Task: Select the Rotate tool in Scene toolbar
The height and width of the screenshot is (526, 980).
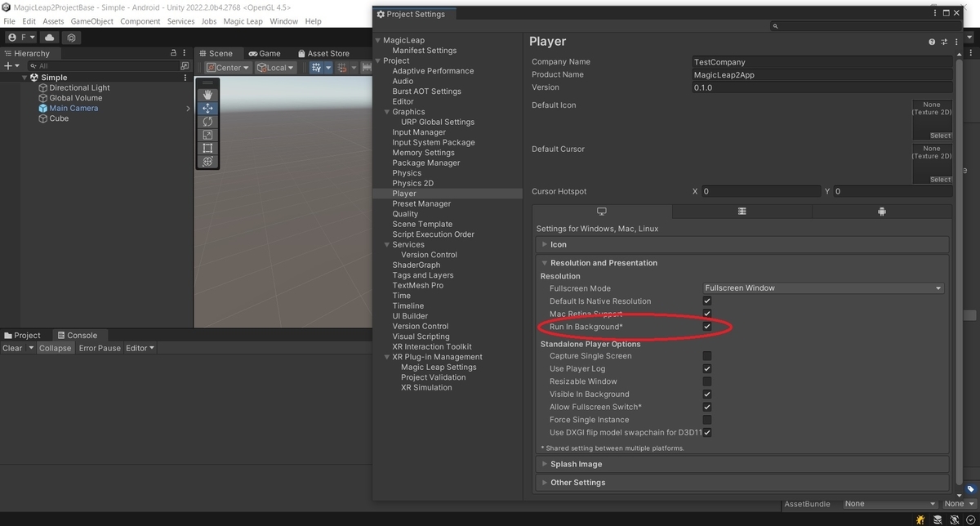Action: 207,122
